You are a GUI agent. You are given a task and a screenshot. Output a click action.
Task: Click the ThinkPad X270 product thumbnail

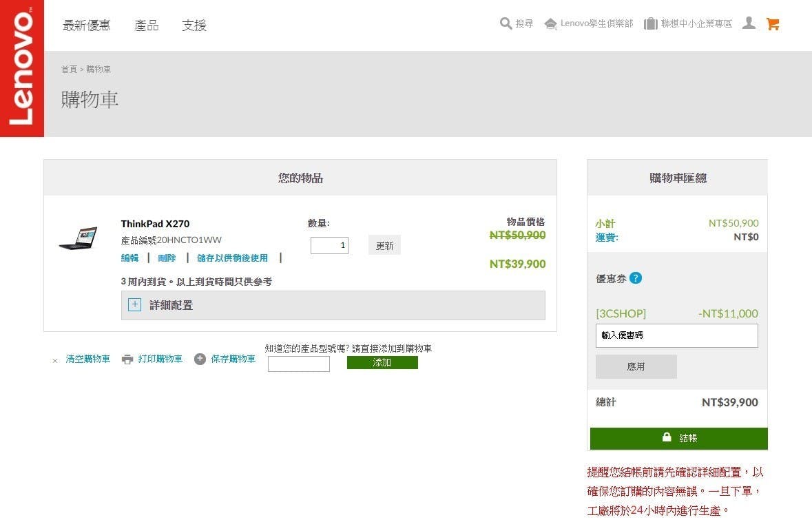click(79, 238)
